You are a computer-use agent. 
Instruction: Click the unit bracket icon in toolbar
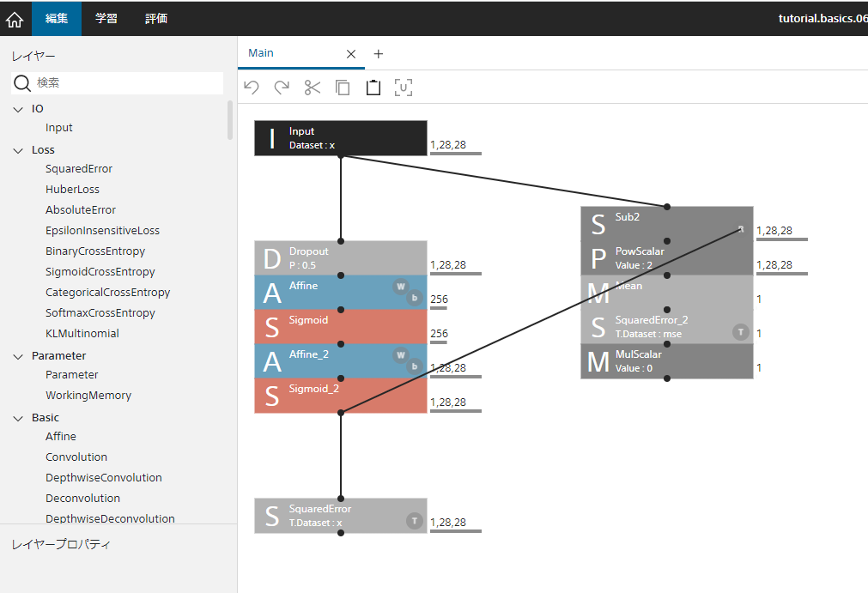click(404, 87)
